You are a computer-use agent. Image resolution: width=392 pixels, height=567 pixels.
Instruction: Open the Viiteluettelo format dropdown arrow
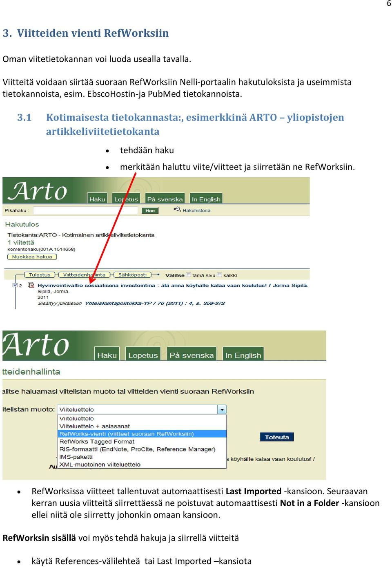(x=222, y=409)
